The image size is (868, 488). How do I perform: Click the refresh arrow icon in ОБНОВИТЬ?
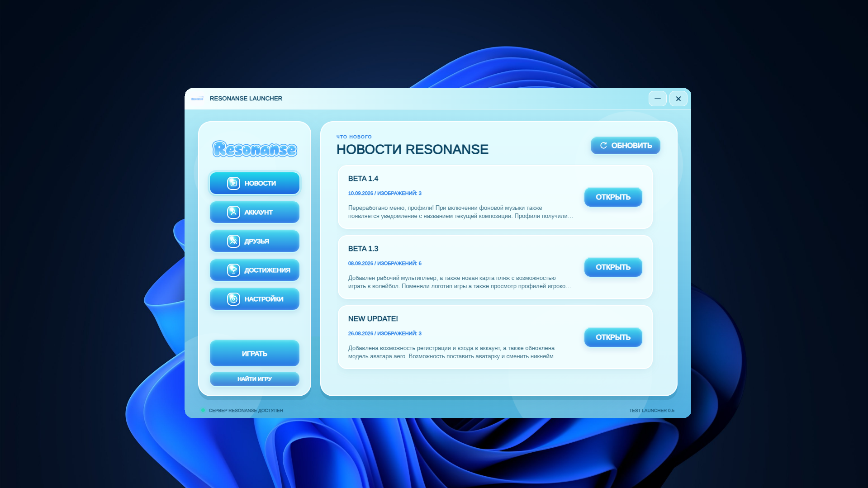pyautogui.click(x=603, y=146)
